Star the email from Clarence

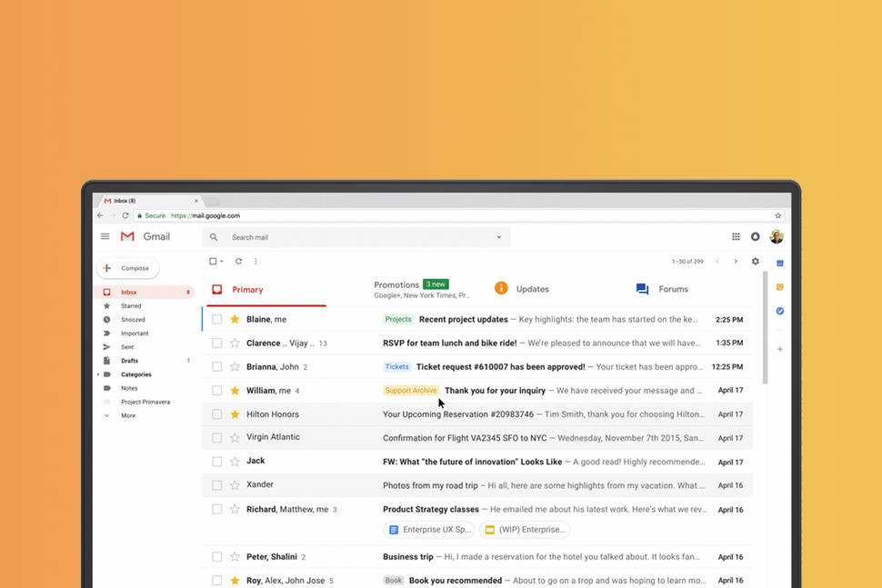coord(235,344)
